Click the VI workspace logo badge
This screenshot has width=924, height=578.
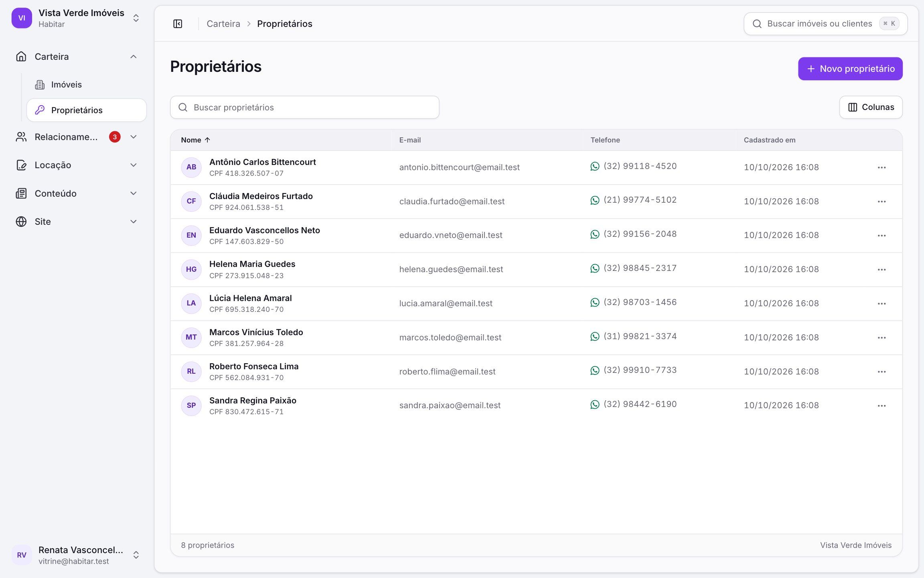click(x=22, y=18)
